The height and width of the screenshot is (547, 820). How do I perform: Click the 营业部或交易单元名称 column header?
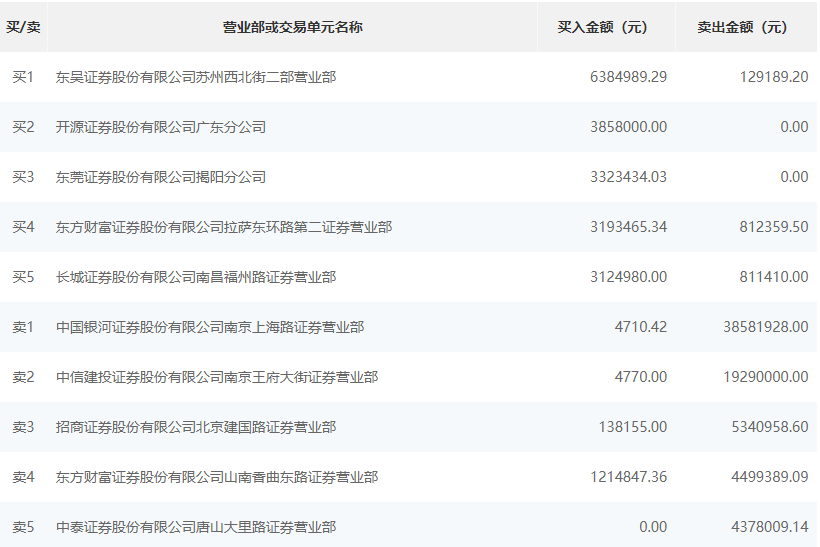[x=292, y=27]
